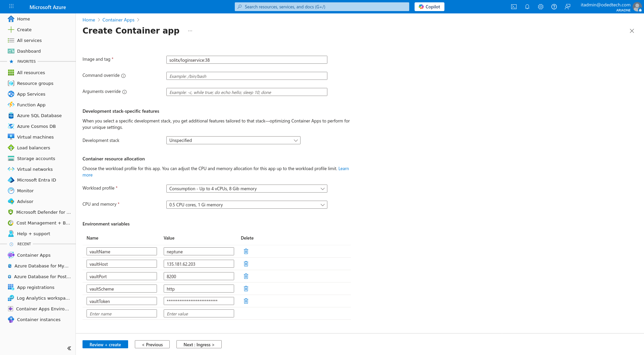Expand the Workload profile dropdown
The height and width of the screenshot is (355, 644).
247,189
